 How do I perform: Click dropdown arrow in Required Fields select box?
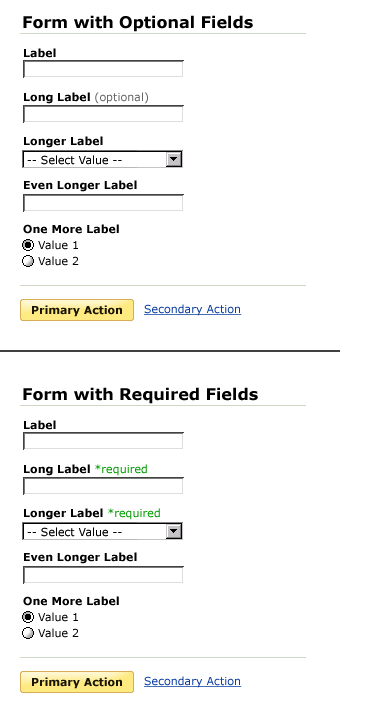point(174,531)
